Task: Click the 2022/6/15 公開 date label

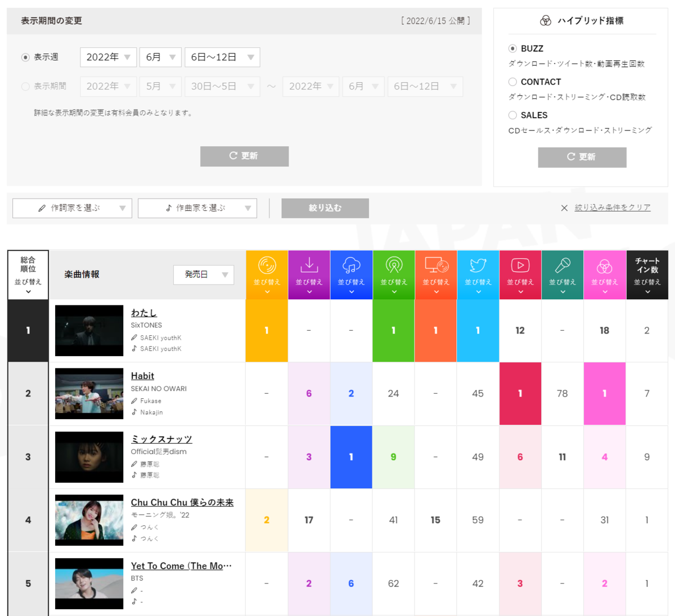Action: pos(436,21)
